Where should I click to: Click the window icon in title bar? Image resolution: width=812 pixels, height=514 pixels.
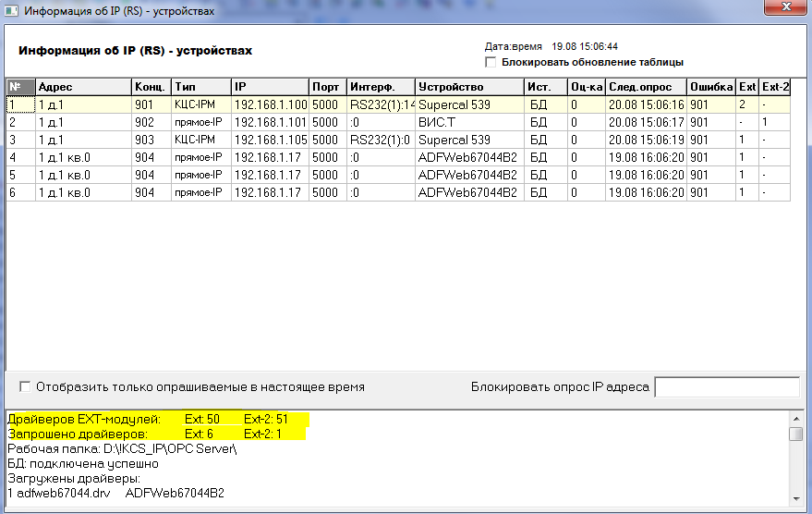click(11, 10)
